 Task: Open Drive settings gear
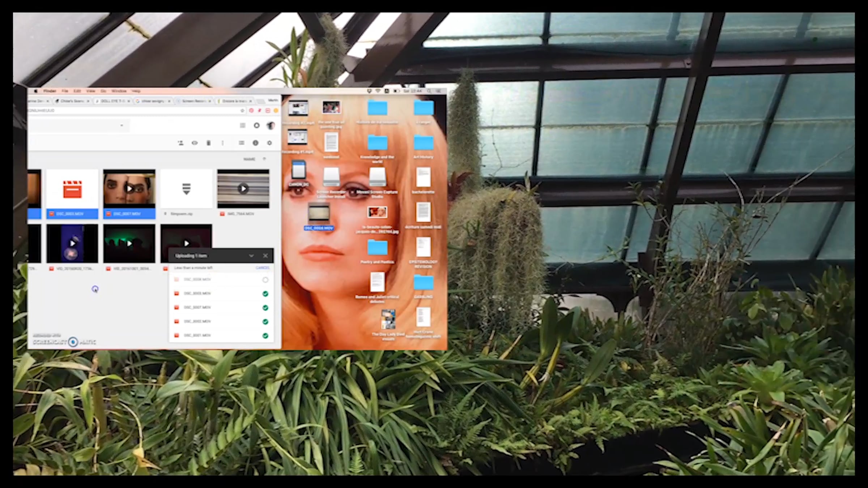coord(269,143)
